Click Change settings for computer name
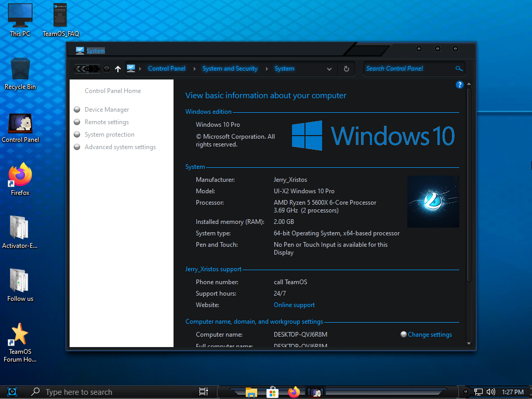The width and height of the screenshot is (532, 399). (x=430, y=335)
